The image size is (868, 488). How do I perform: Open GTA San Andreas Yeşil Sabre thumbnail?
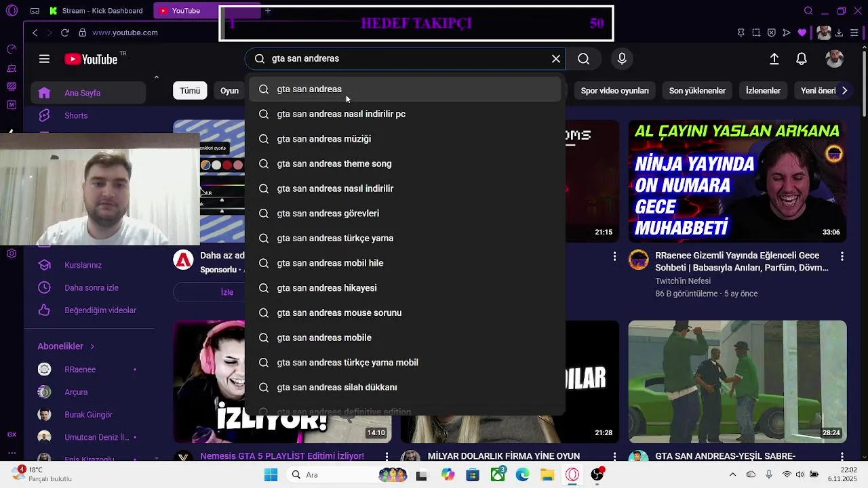click(x=737, y=382)
